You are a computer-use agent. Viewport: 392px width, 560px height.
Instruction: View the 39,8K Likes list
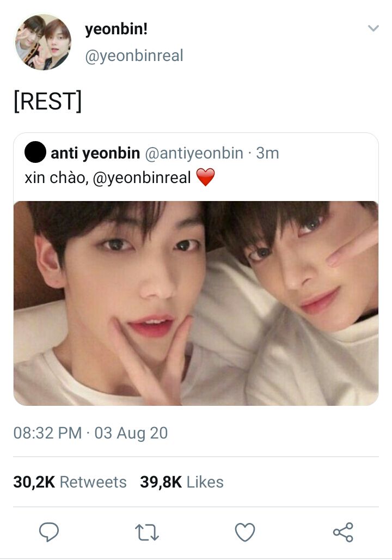point(182,482)
